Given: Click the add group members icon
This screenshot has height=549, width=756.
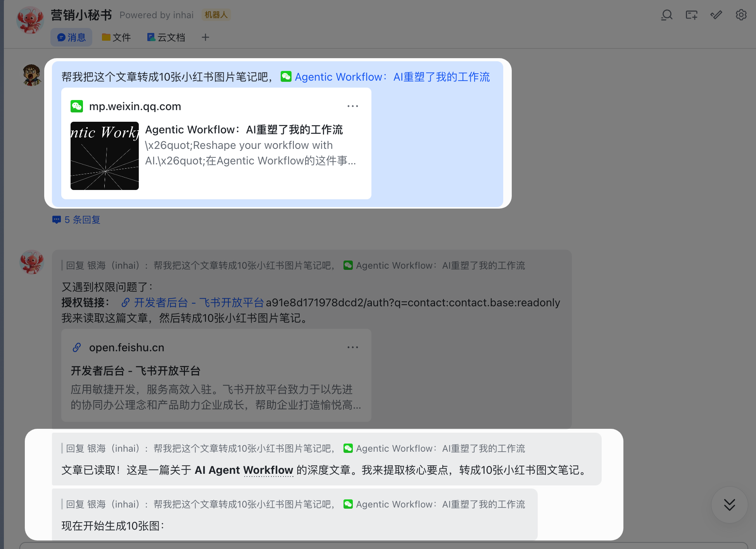Looking at the screenshot, I should click(x=692, y=15).
